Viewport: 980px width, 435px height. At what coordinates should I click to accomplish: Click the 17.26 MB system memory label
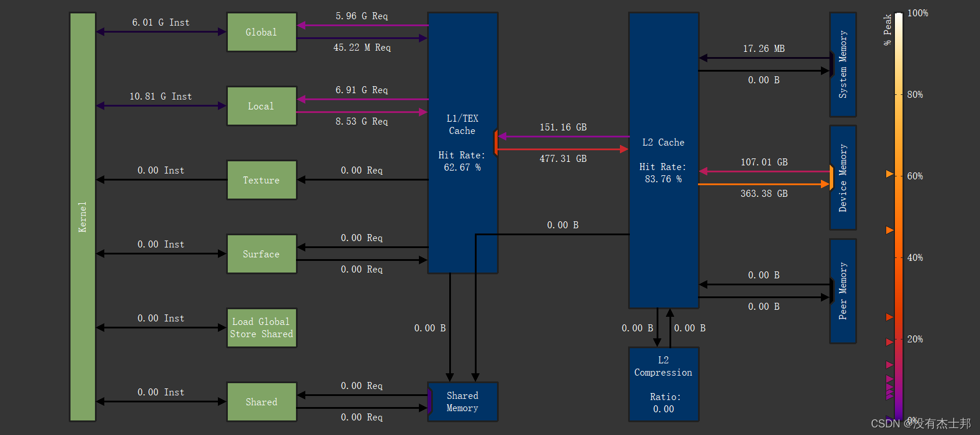pos(764,48)
